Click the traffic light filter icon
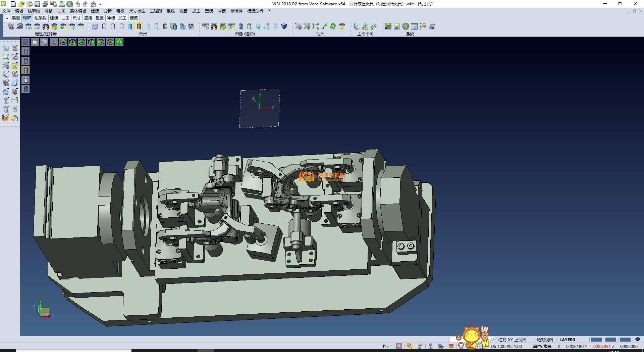This screenshot has height=352, width=644. pyautogui.click(x=46, y=26)
